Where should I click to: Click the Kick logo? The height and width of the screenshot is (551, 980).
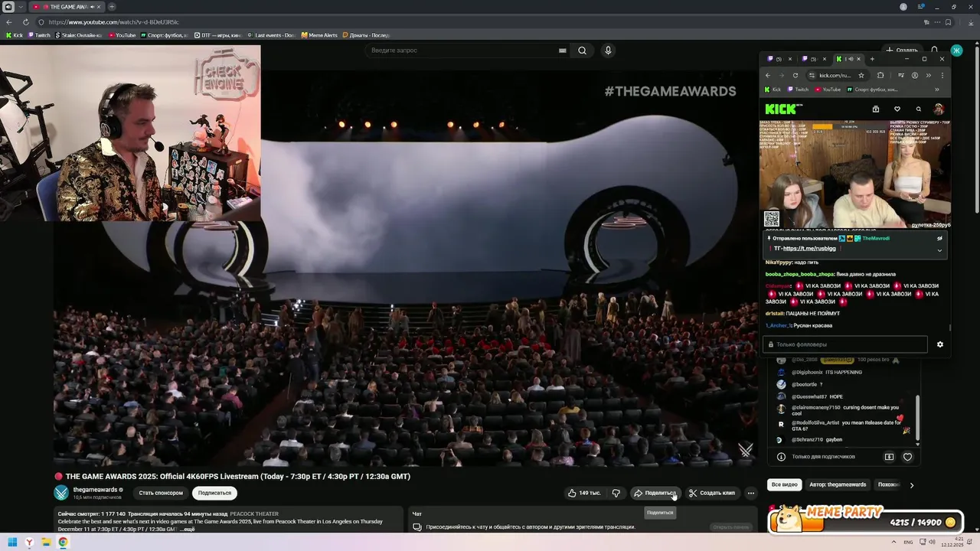coord(780,109)
